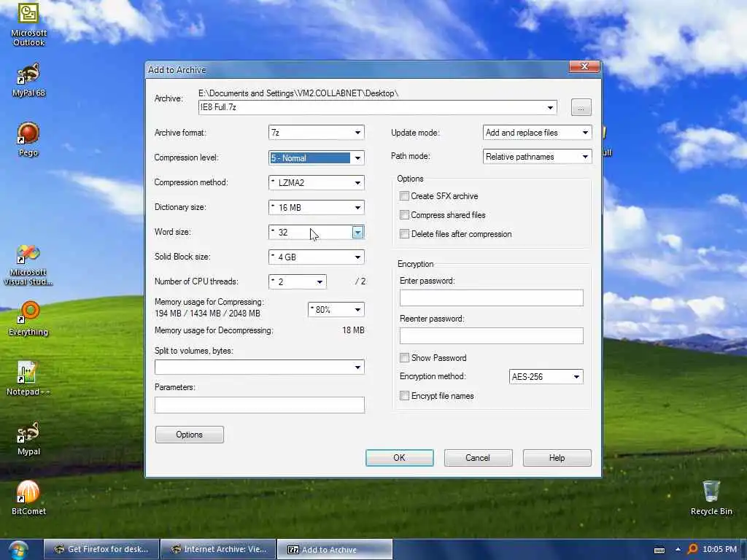Expand the Dictionary size dropdown

[x=317, y=208]
